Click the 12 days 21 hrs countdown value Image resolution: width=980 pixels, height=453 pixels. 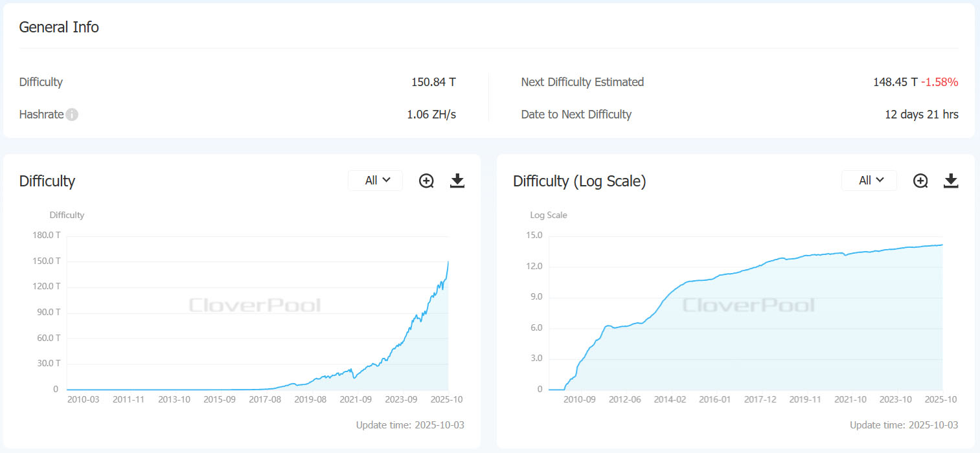(921, 115)
